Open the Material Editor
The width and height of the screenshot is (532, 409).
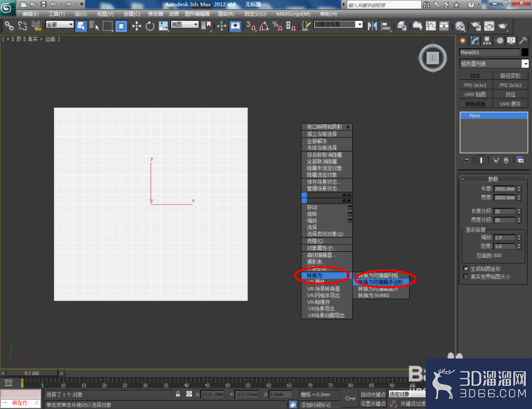coord(460,26)
